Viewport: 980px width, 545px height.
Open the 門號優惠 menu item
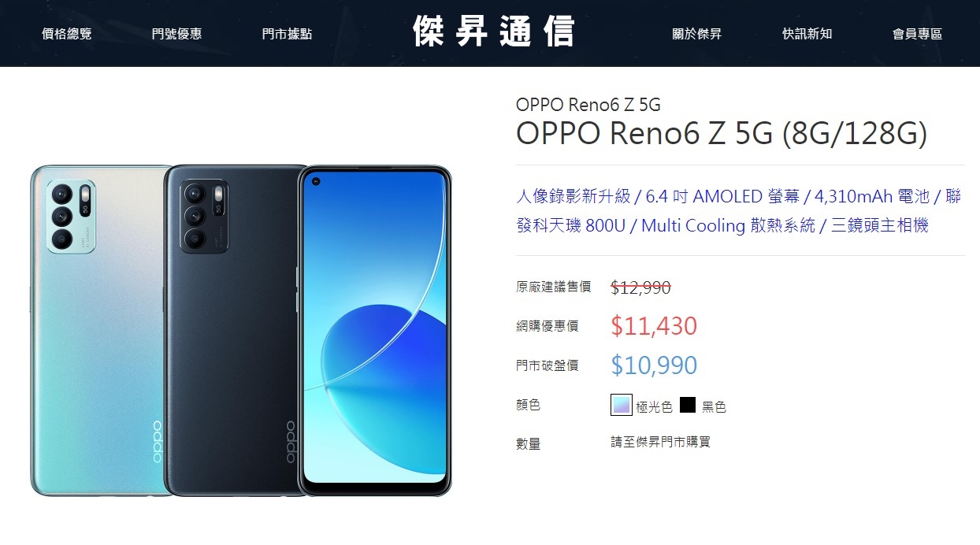[176, 34]
